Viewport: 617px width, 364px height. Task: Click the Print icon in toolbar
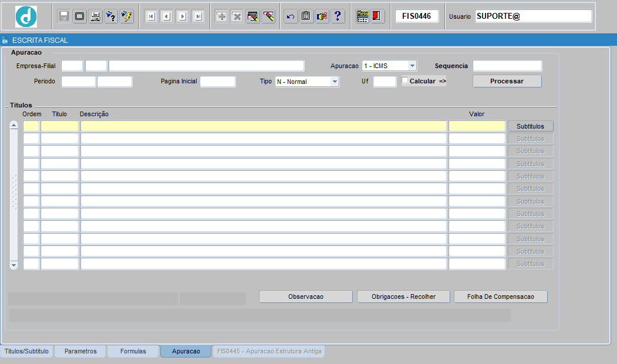point(95,16)
